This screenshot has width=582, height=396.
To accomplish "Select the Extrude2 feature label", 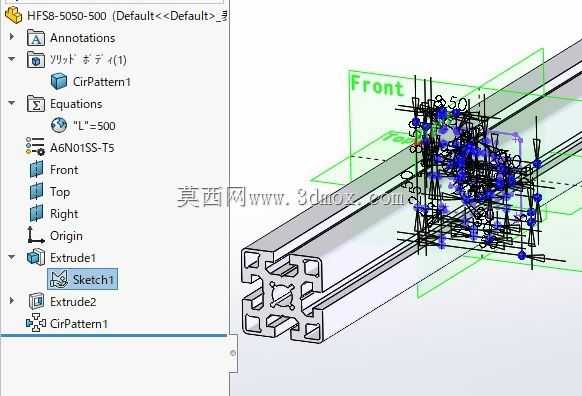I will [x=73, y=302].
